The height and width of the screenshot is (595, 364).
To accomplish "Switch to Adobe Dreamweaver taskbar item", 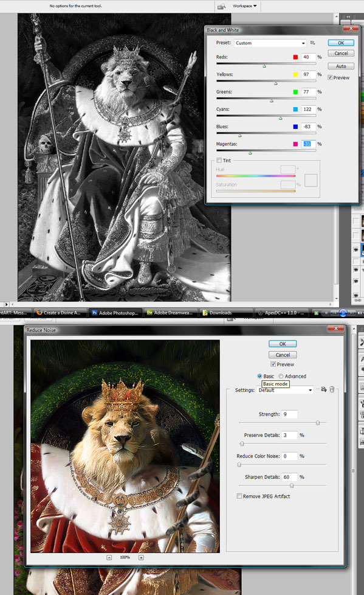I will [x=170, y=313].
